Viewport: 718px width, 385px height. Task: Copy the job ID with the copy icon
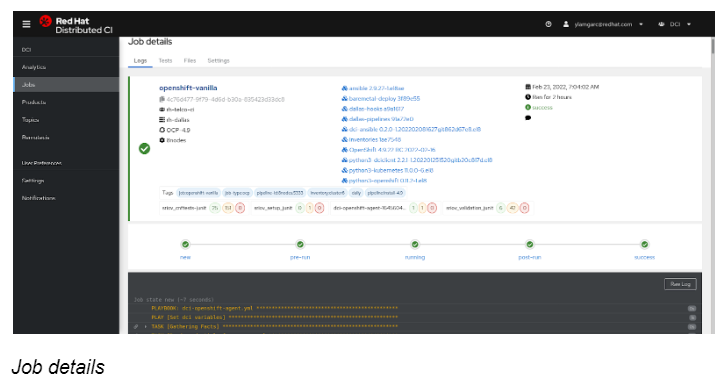point(162,99)
